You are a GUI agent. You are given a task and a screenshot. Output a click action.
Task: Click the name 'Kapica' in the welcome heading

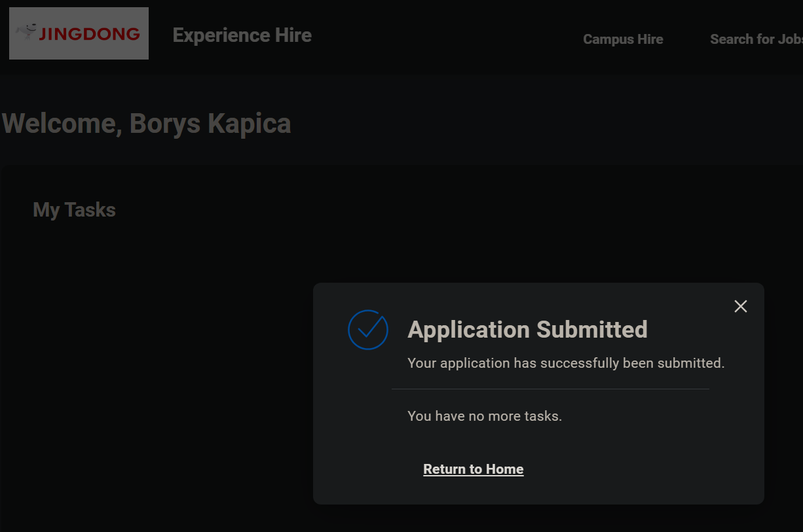249,124
